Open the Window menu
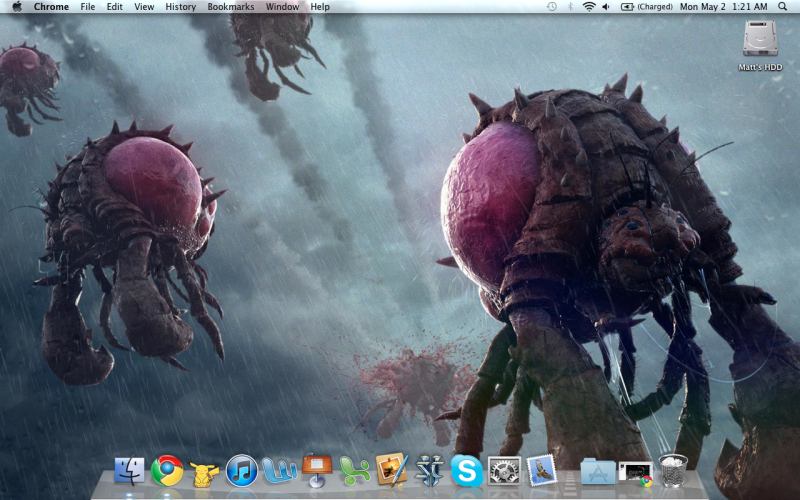 tap(282, 7)
